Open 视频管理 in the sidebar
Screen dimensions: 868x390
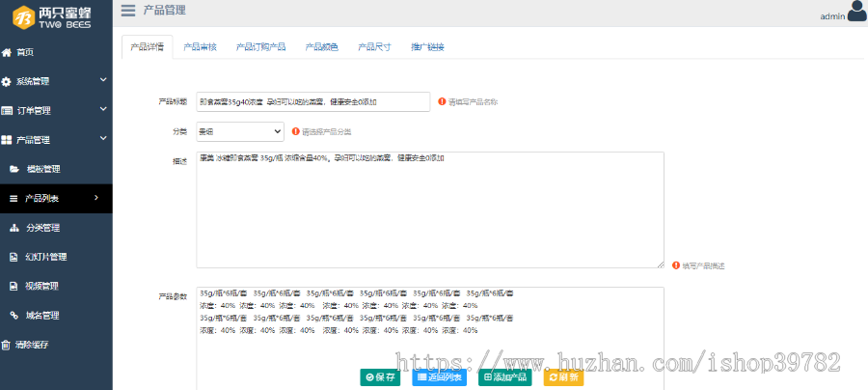click(41, 286)
